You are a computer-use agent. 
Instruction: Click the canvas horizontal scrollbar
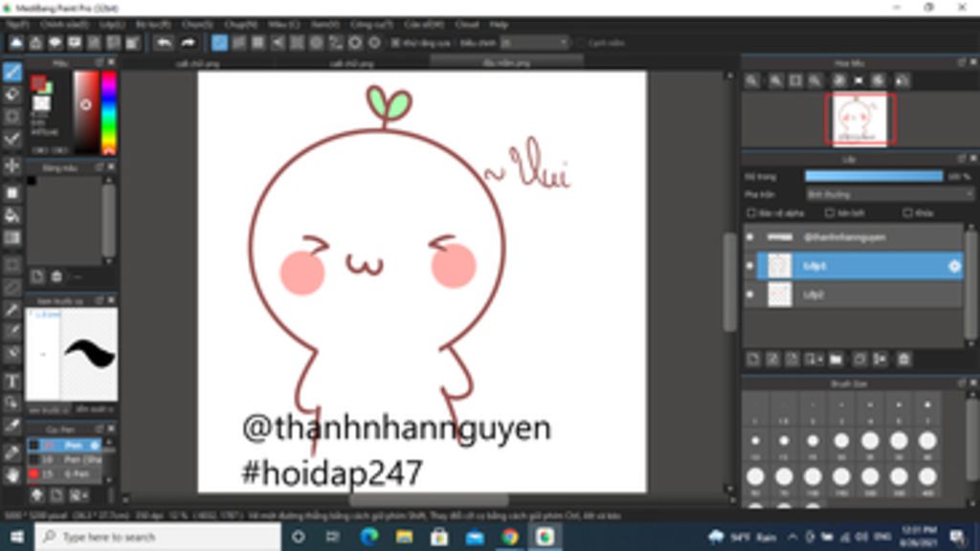429,499
